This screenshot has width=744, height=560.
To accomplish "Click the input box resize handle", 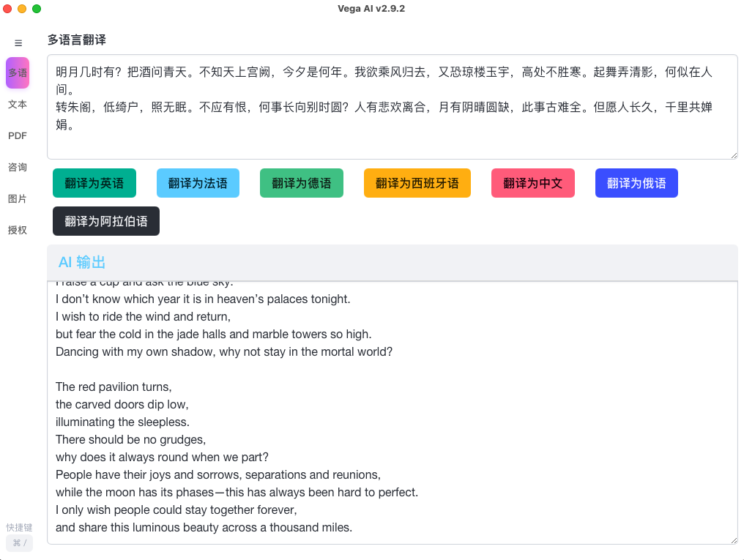I will point(734,154).
